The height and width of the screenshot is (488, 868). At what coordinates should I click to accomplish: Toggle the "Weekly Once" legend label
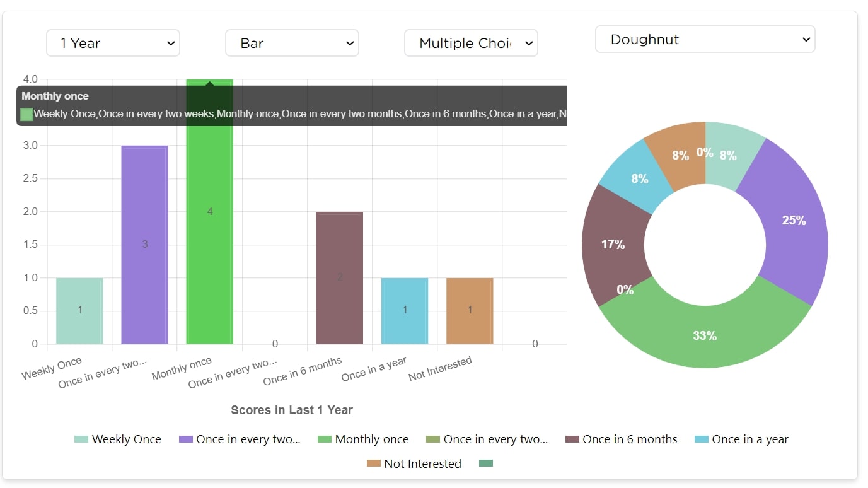coord(126,439)
